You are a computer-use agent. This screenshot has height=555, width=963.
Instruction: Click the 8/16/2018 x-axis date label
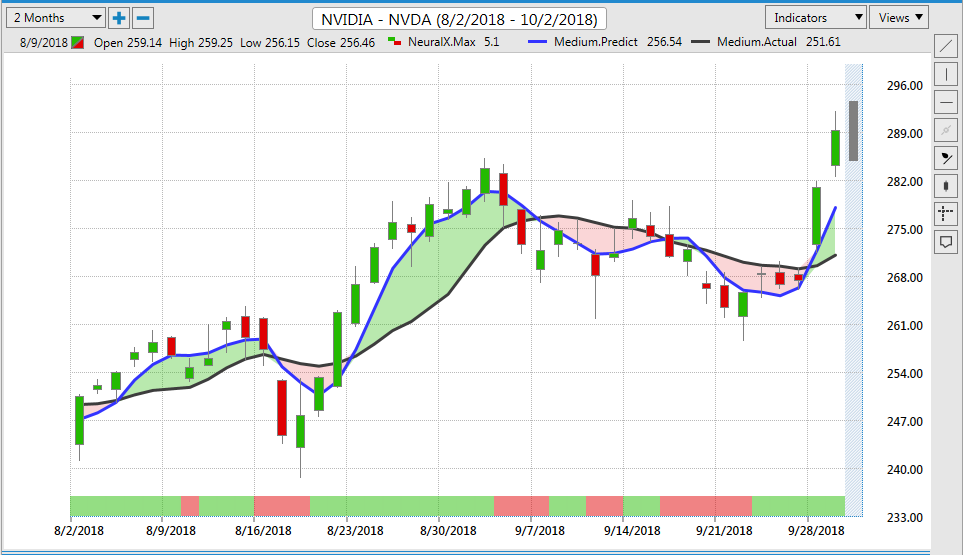tap(263, 530)
